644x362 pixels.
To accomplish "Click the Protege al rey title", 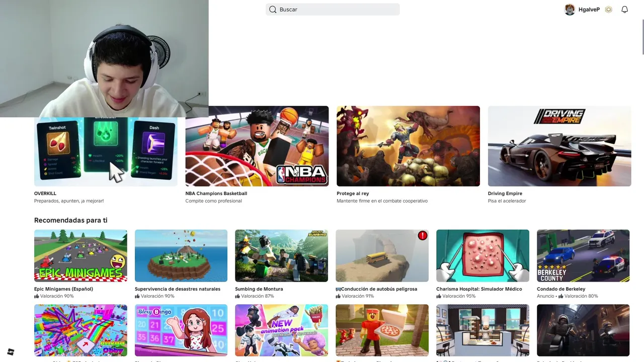I will click(353, 194).
